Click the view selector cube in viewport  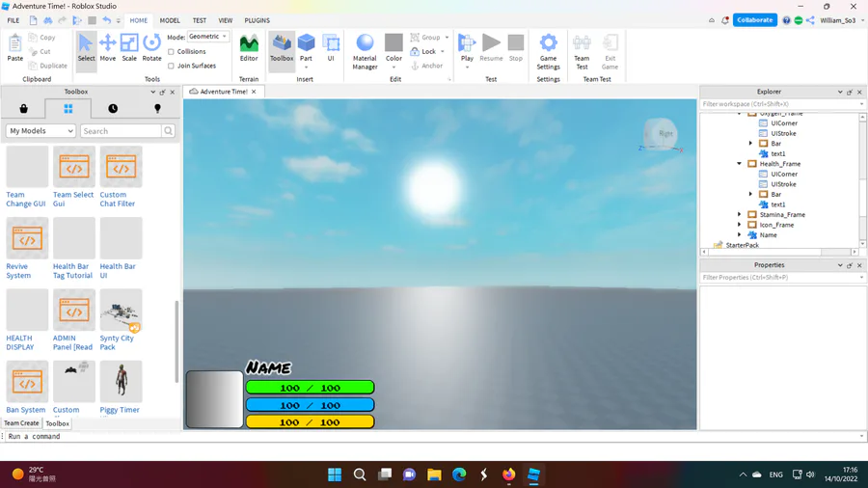(660, 134)
